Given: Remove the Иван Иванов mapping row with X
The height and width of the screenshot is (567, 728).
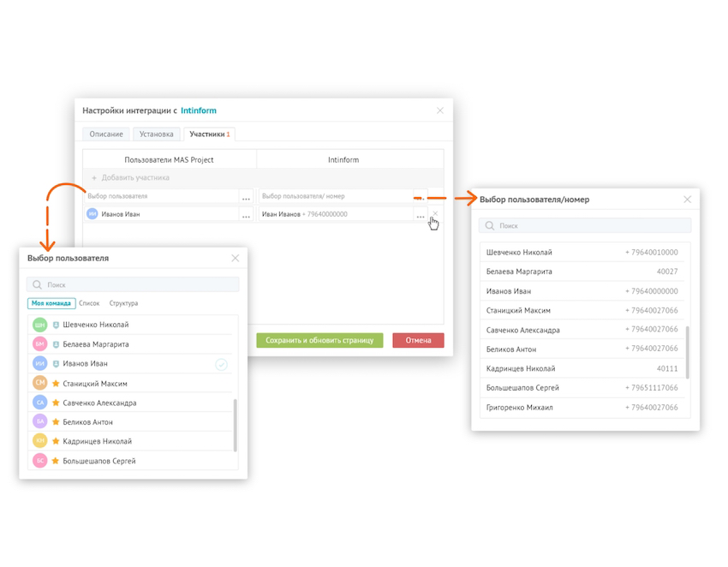Looking at the screenshot, I should click(x=435, y=213).
